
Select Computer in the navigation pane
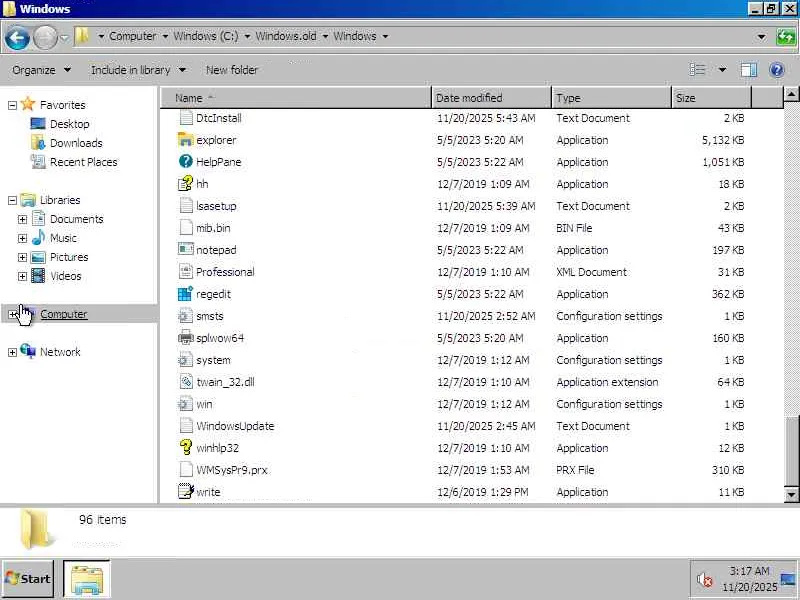(x=64, y=314)
